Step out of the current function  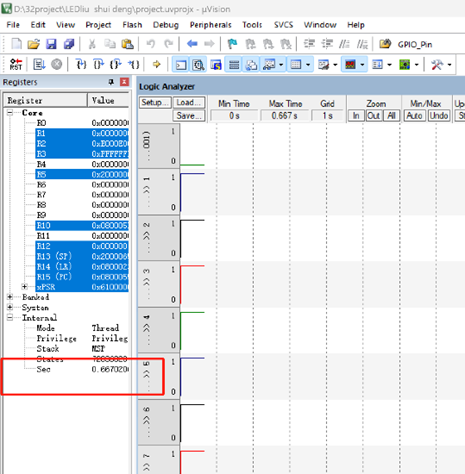pyautogui.click(x=116, y=64)
